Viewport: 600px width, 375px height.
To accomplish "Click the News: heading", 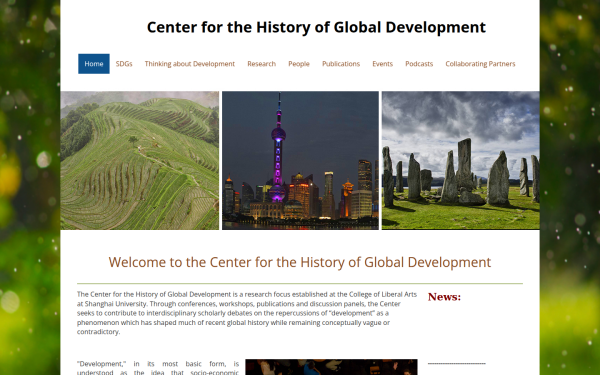I will pyautogui.click(x=444, y=297).
